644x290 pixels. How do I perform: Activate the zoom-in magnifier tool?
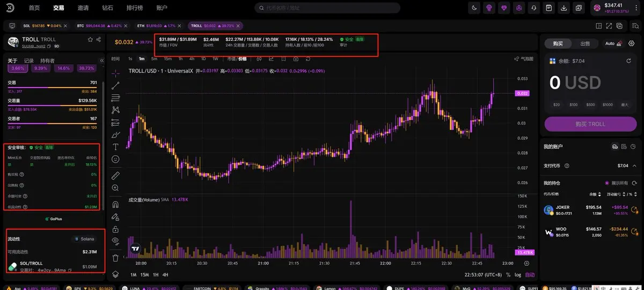[x=115, y=188]
